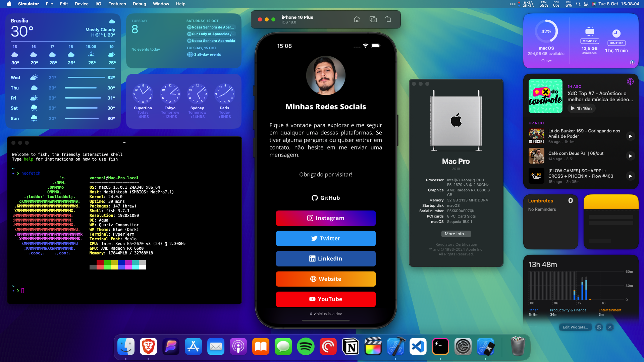Open the Debug menu
644x362 pixels.
[x=139, y=4]
